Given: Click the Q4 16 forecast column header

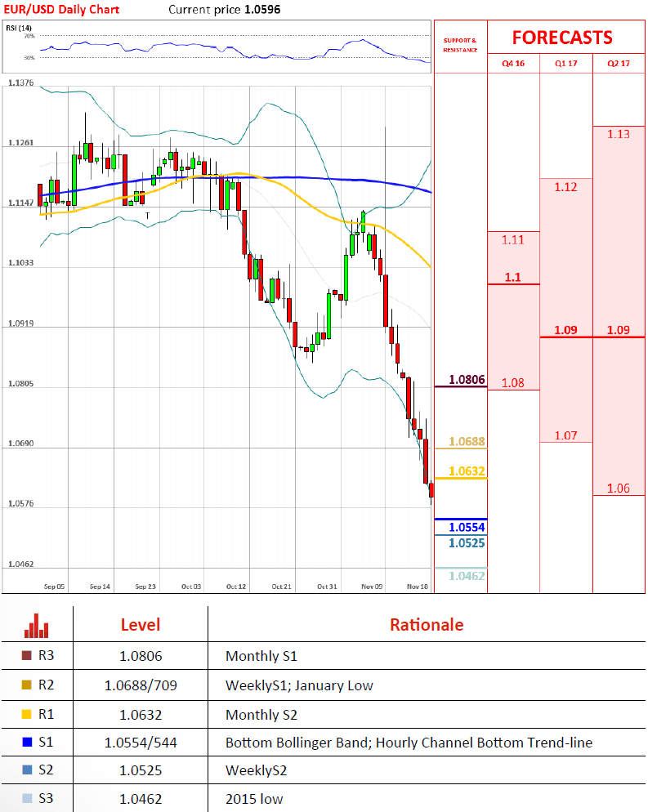Looking at the screenshot, I should (x=513, y=63).
